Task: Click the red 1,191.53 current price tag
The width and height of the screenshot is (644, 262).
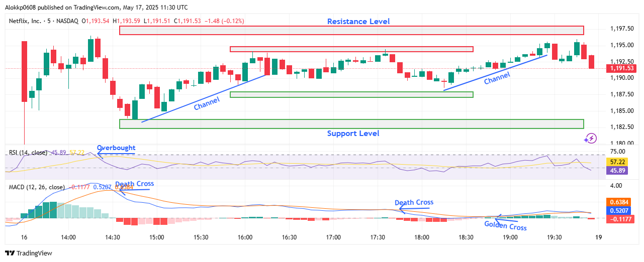Action: 621,68
